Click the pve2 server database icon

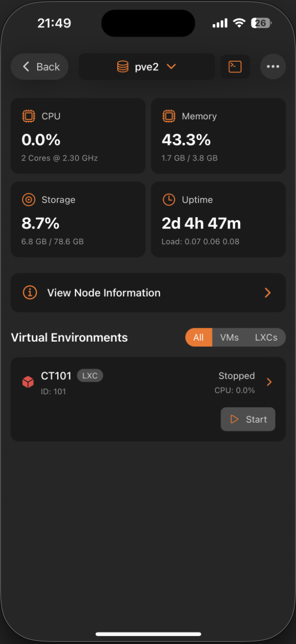[x=122, y=67]
